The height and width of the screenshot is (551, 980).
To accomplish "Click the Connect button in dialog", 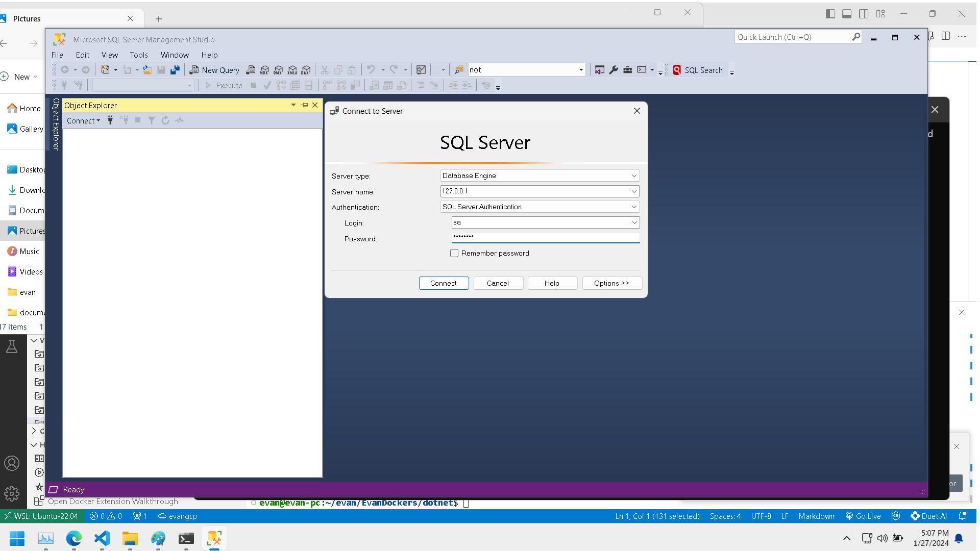I will pos(444,283).
